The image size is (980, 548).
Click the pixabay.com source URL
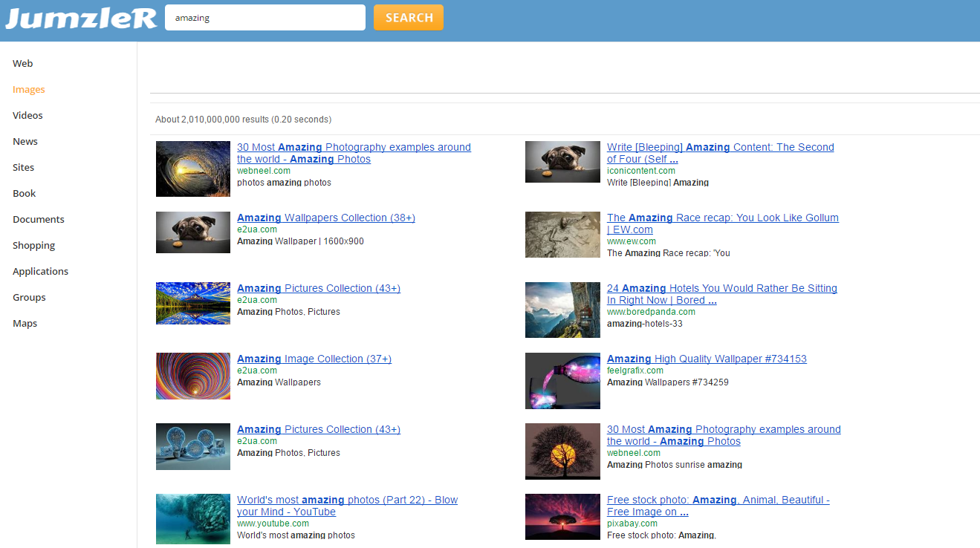click(x=632, y=523)
